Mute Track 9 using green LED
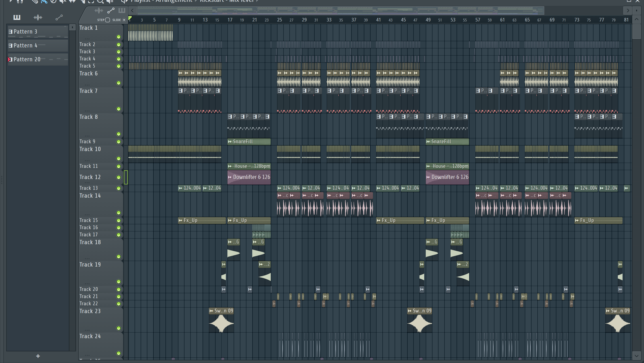 (119, 142)
